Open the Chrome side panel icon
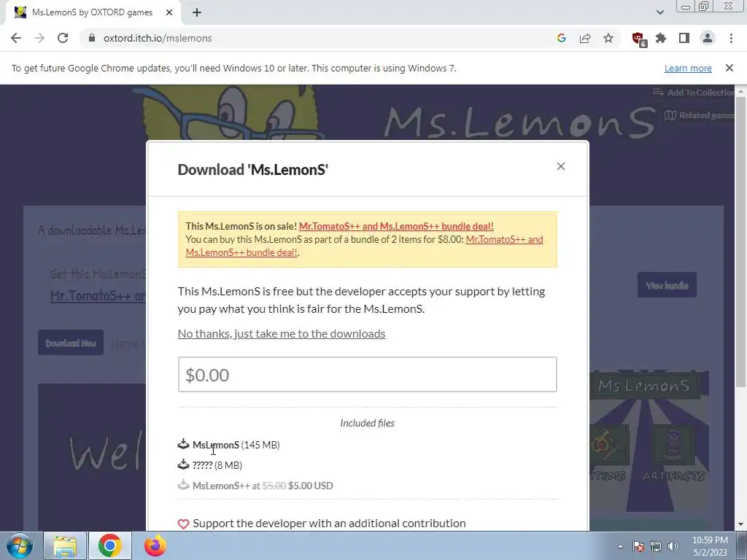 (684, 38)
